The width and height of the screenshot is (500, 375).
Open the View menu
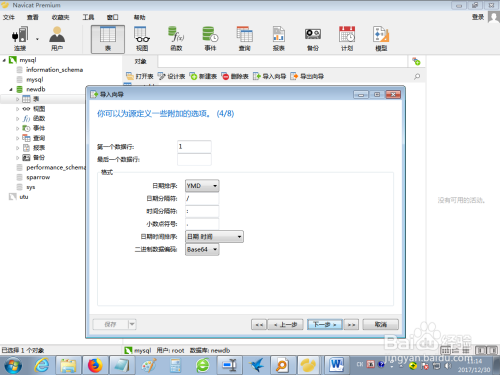(x=32, y=17)
